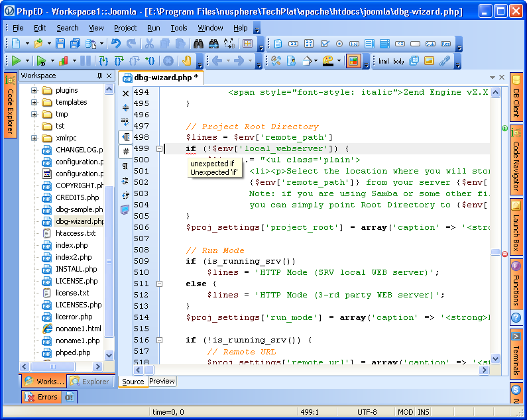Open the Errors panel tab
The height and width of the screenshot is (420, 527).
point(42,397)
